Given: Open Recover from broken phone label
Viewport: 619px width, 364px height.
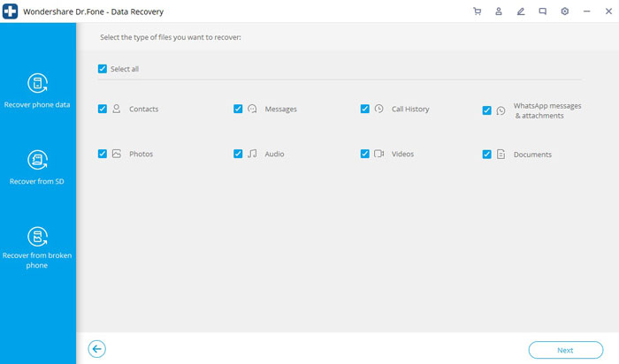Looking at the screenshot, I should click(x=37, y=261).
